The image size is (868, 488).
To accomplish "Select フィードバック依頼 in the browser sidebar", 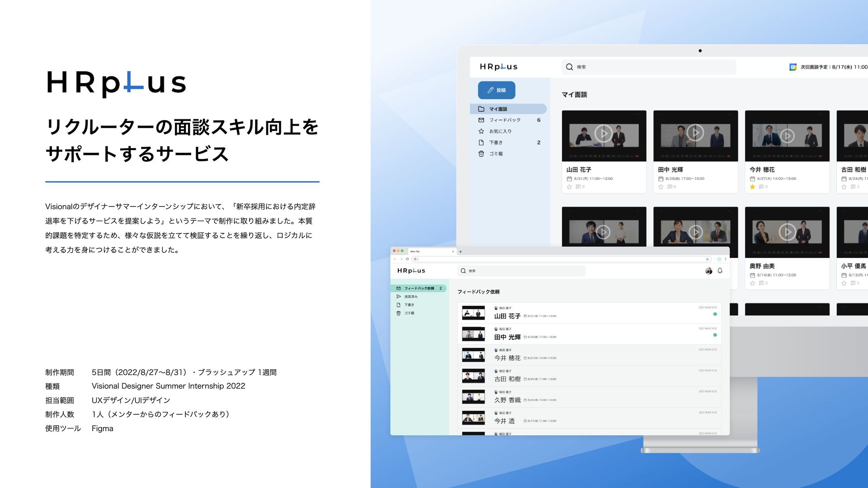I will 419,288.
